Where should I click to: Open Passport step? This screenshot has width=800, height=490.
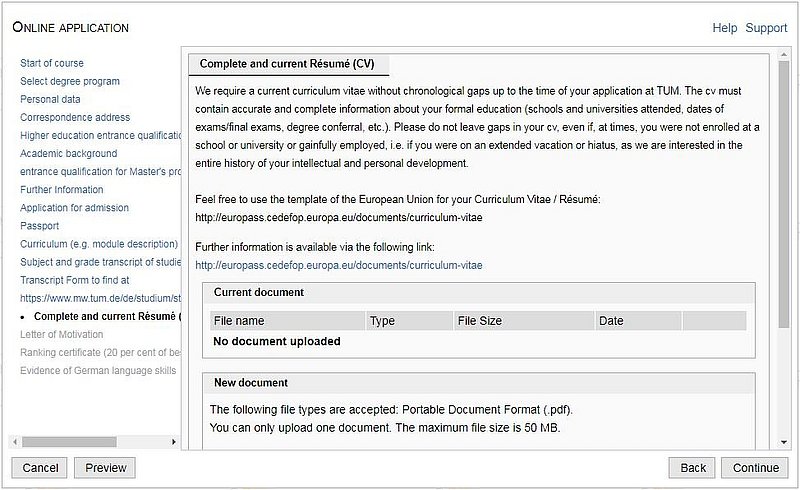39,226
